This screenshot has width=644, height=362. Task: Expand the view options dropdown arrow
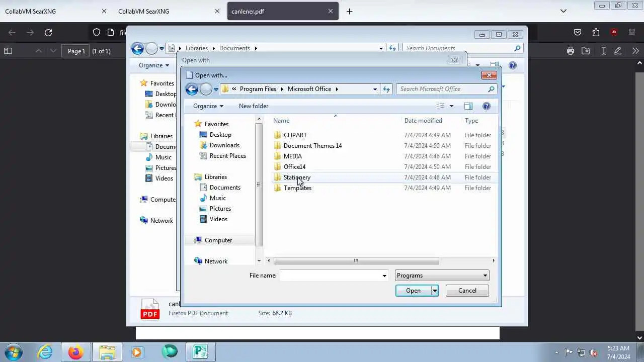point(451,106)
